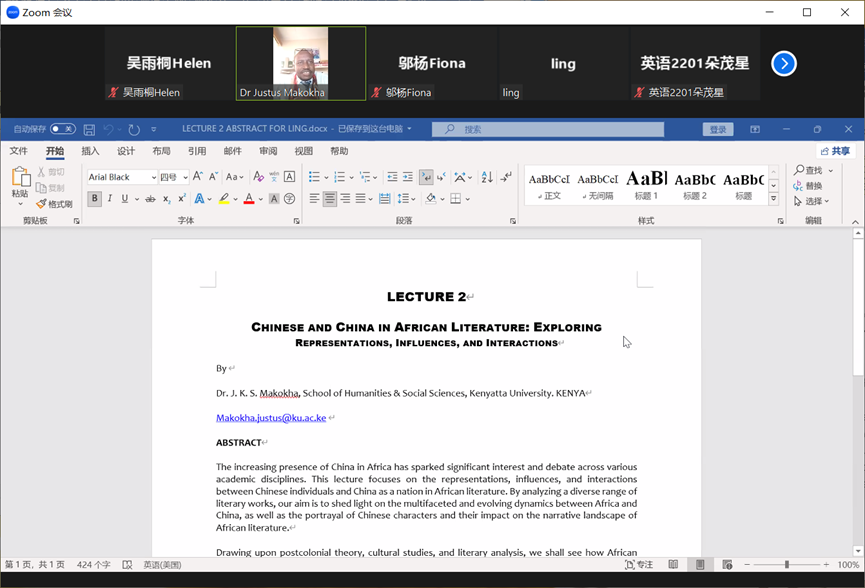
Task: Open the Arial Black font name dropdown
Action: point(153,178)
